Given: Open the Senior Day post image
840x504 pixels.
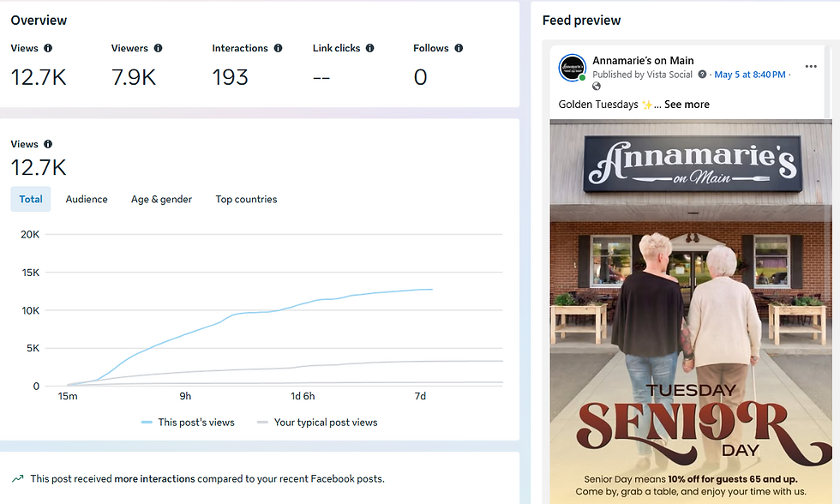Looking at the screenshot, I should coord(691,310).
